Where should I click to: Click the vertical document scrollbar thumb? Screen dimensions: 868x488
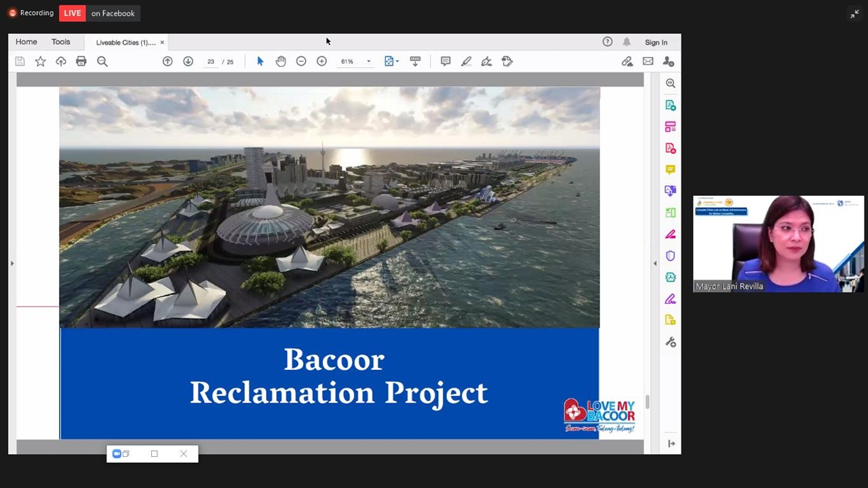click(x=648, y=402)
